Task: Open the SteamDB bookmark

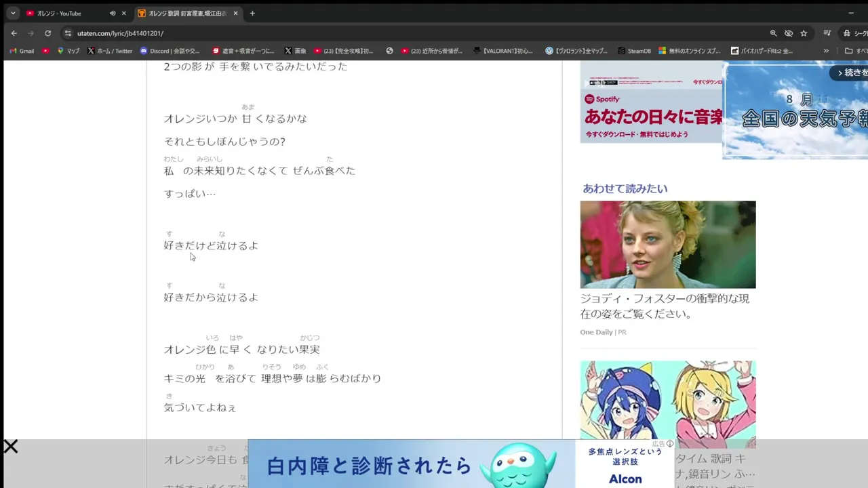Action: click(635, 51)
